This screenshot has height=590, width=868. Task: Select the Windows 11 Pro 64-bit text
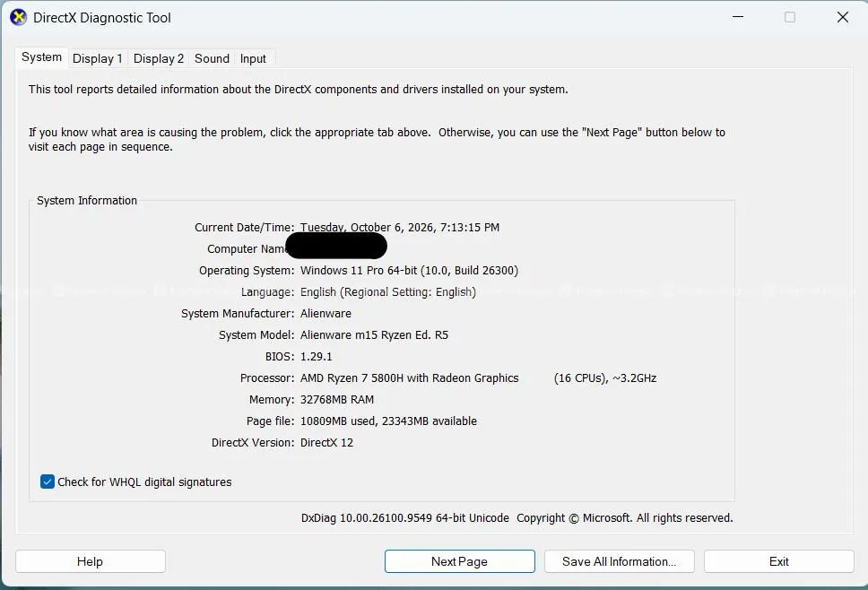point(359,271)
